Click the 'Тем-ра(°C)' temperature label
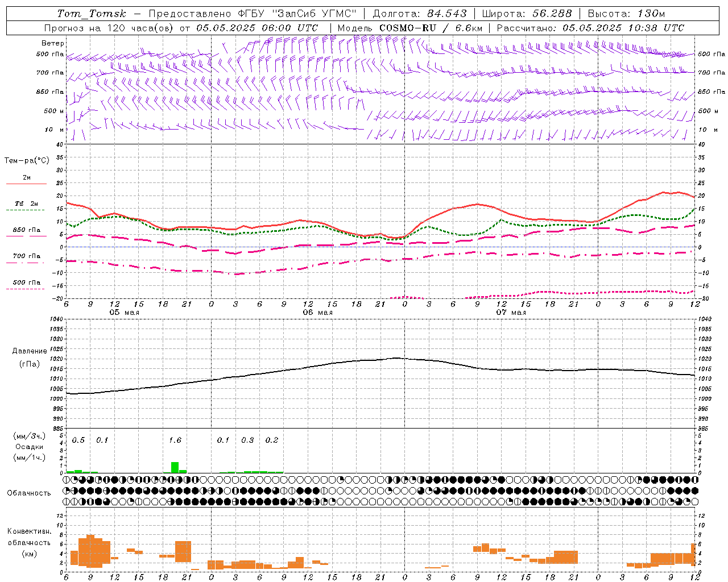The image size is (728, 582). click(27, 161)
